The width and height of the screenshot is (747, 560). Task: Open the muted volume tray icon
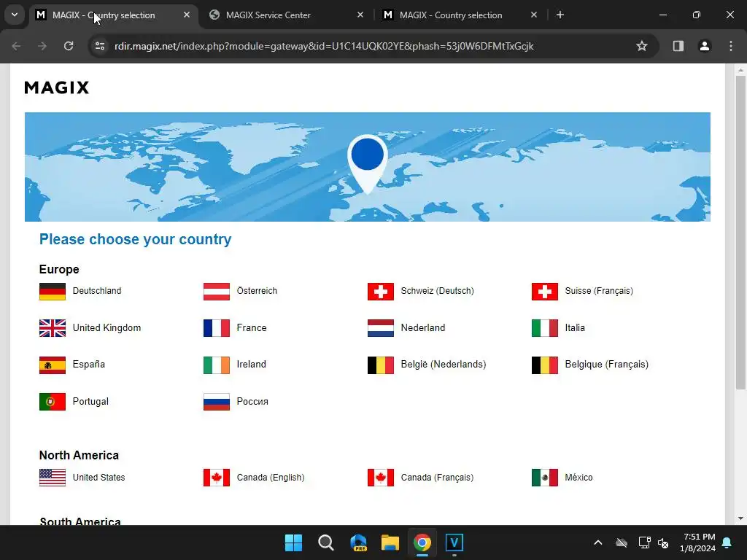[x=663, y=542]
